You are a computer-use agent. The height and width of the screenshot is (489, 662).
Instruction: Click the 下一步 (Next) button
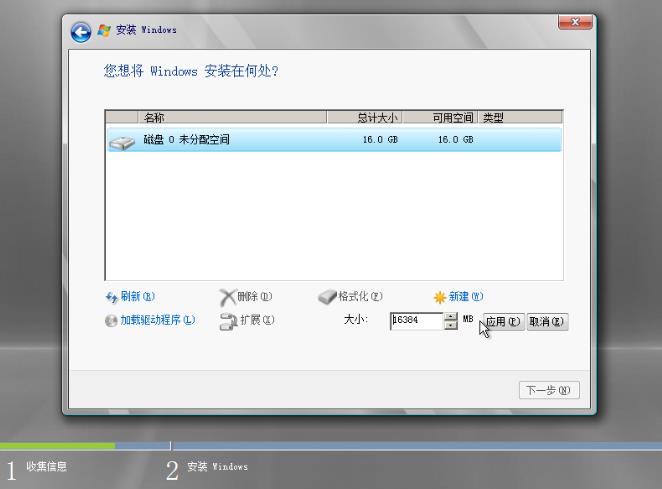click(549, 390)
